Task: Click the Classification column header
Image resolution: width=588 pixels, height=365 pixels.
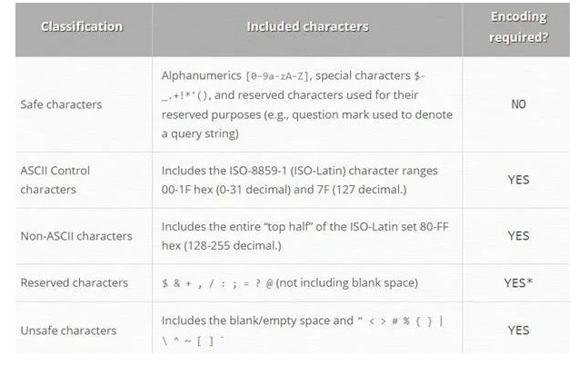Action: point(82,26)
